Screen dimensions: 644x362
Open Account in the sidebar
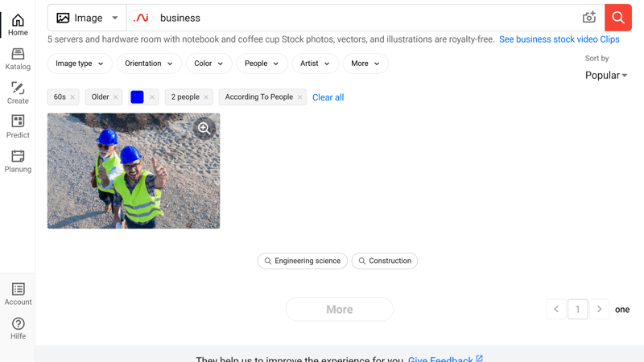point(18,294)
